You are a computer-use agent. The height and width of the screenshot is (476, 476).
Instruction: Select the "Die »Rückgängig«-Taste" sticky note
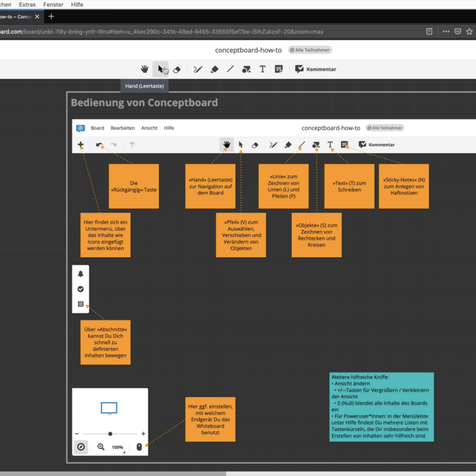click(x=134, y=187)
